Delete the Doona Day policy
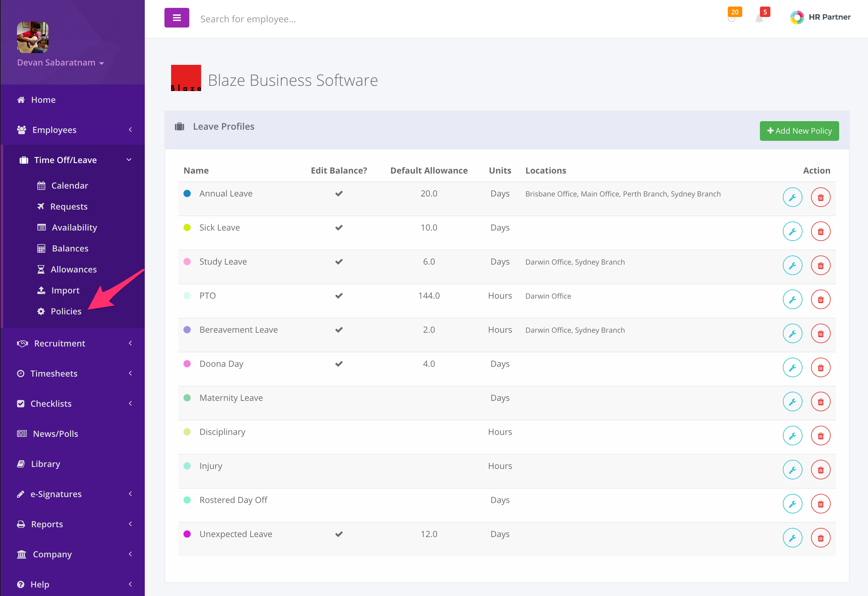This screenshot has width=868, height=596. [820, 367]
